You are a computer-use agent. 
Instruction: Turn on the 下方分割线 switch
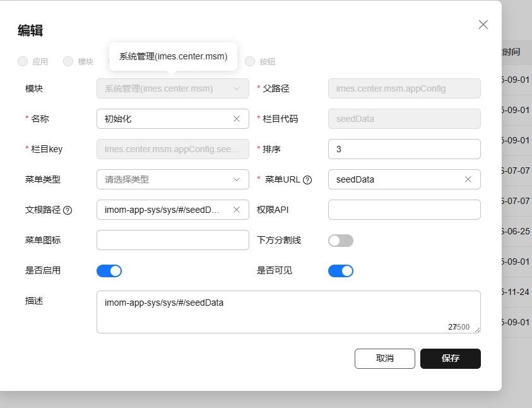point(341,241)
